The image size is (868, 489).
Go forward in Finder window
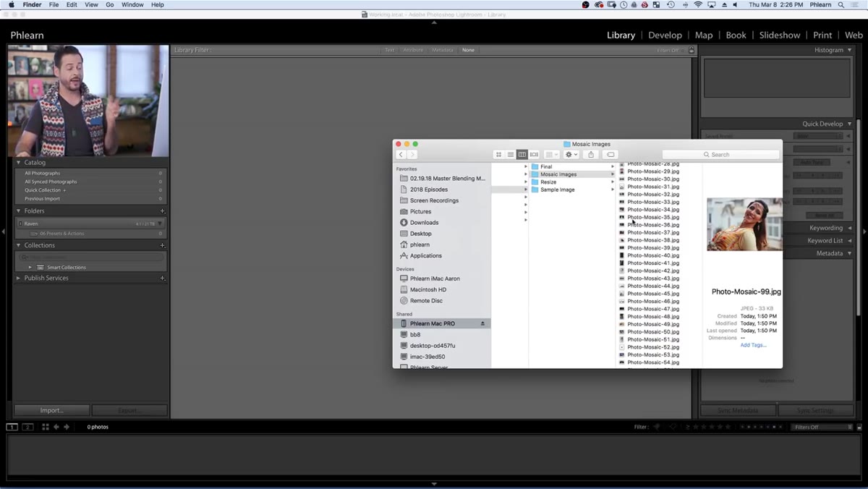(412, 155)
